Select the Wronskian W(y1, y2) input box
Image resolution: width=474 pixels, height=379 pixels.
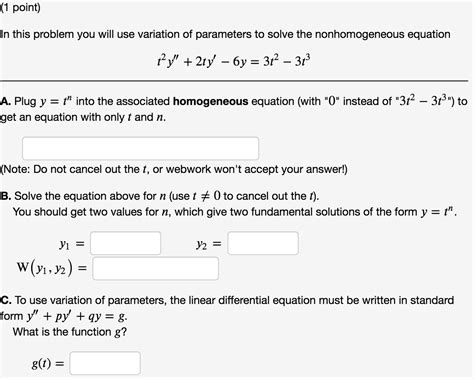(x=156, y=268)
